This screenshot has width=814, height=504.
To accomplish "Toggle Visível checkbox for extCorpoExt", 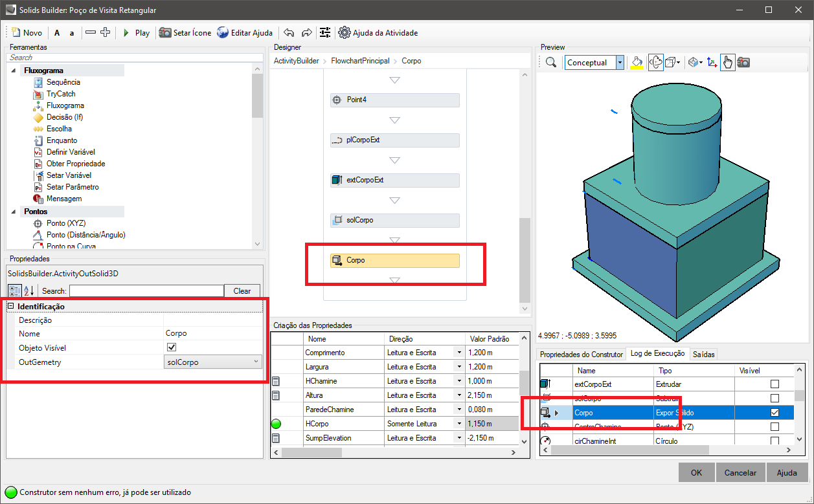I will (x=774, y=384).
